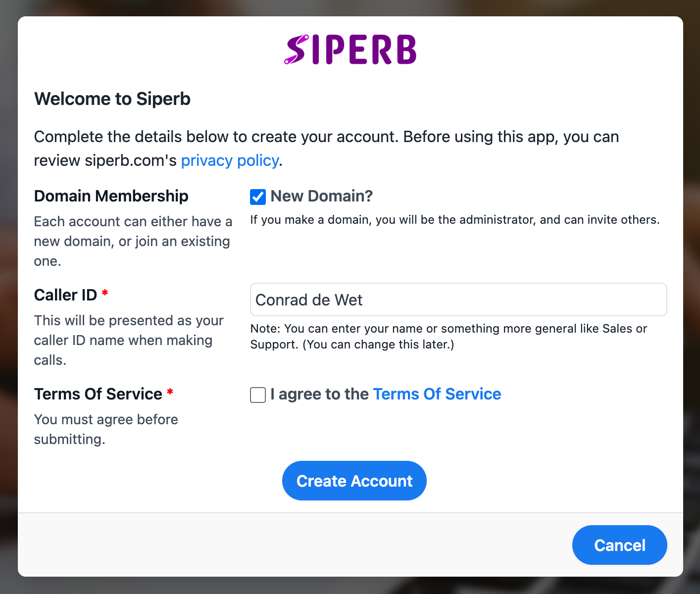Click the red asterisk beside Caller ID
The width and height of the screenshot is (700, 594).
point(105,294)
